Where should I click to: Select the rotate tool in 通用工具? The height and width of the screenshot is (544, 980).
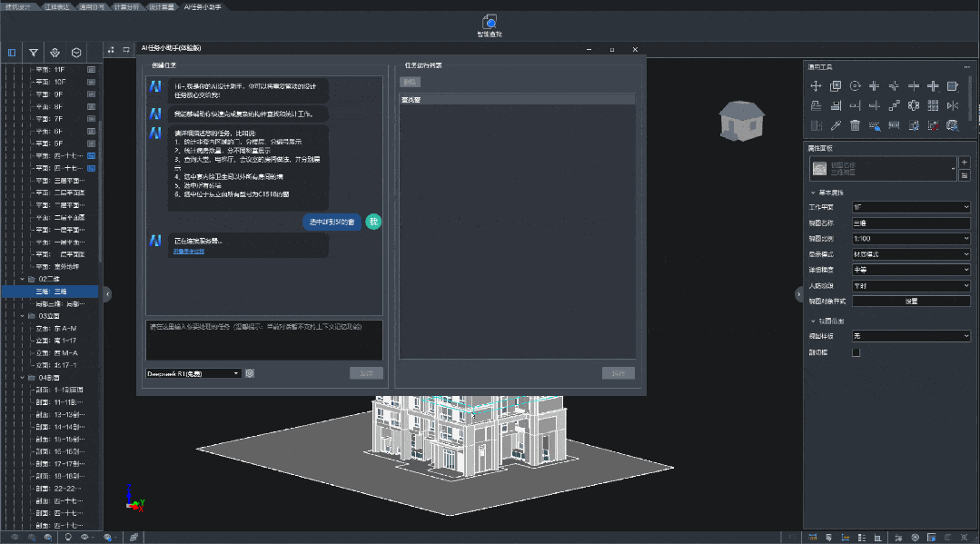(x=855, y=86)
